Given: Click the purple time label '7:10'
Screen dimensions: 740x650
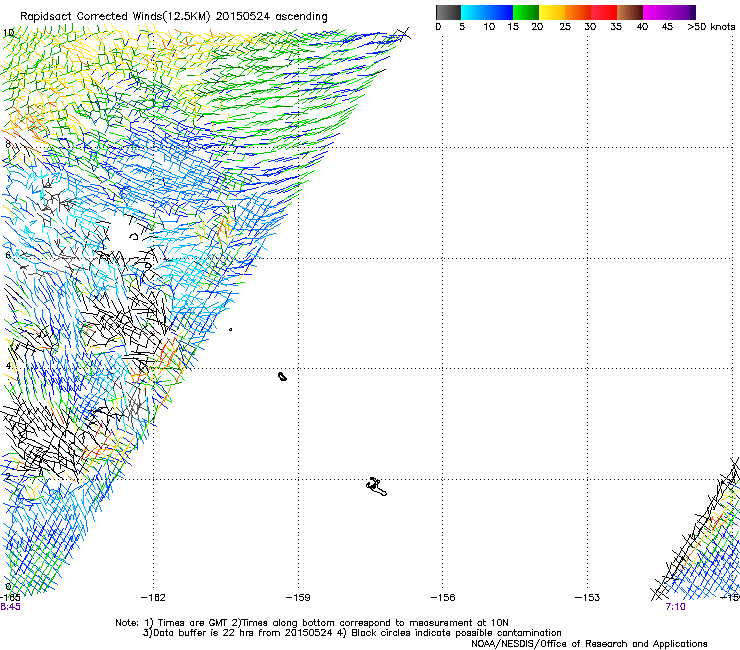Looking at the screenshot, I should pos(675,607).
